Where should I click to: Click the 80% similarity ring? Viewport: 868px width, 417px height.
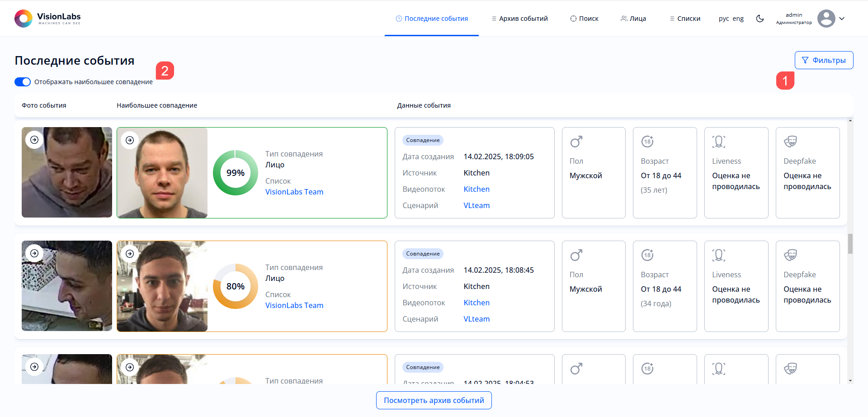click(x=236, y=286)
